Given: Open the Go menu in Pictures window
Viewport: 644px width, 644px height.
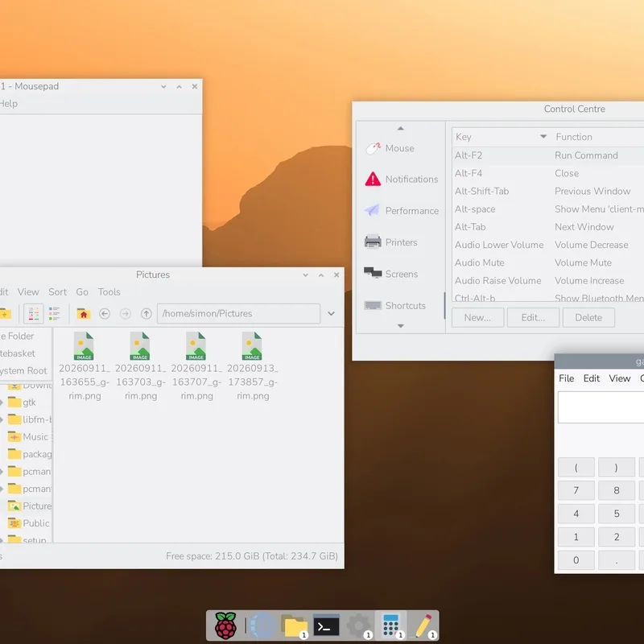Looking at the screenshot, I should [x=82, y=292].
